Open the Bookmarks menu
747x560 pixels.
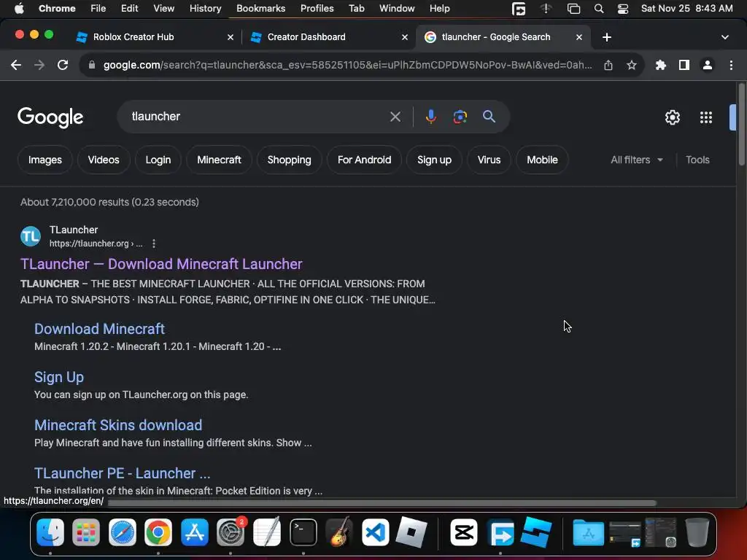click(260, 9)
